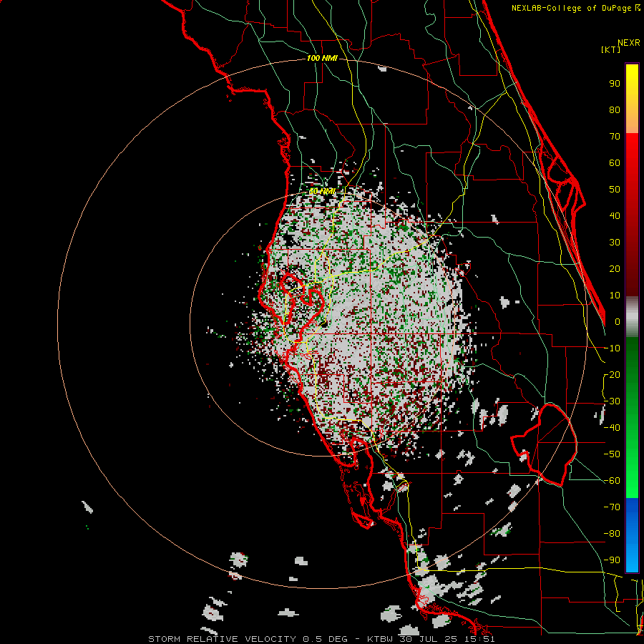Click the NEXR label above the color bar
This screenshot has height=644, width=644.
tap(629, 43)
